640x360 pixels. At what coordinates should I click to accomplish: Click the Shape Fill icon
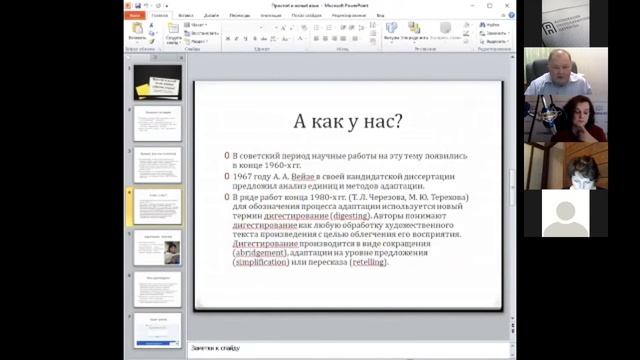[467, 25]
